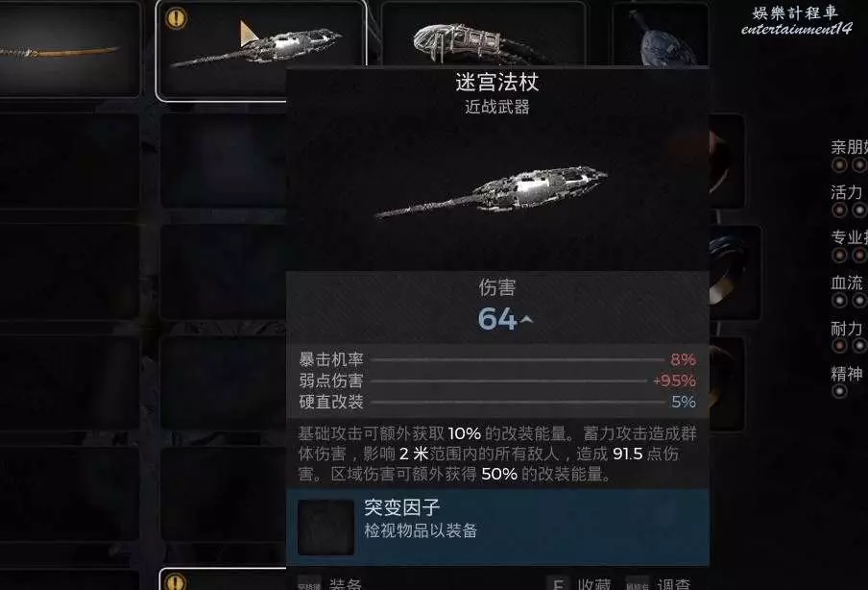868x590 pixels.
Task: Click the yellow alert icon on the staff slot
Action: [176, 18]
